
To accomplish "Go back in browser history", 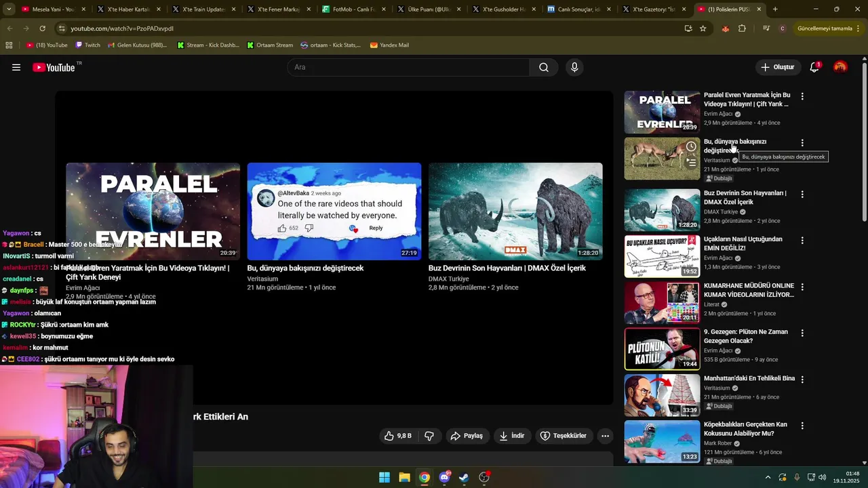I will [x=9, y=28].
